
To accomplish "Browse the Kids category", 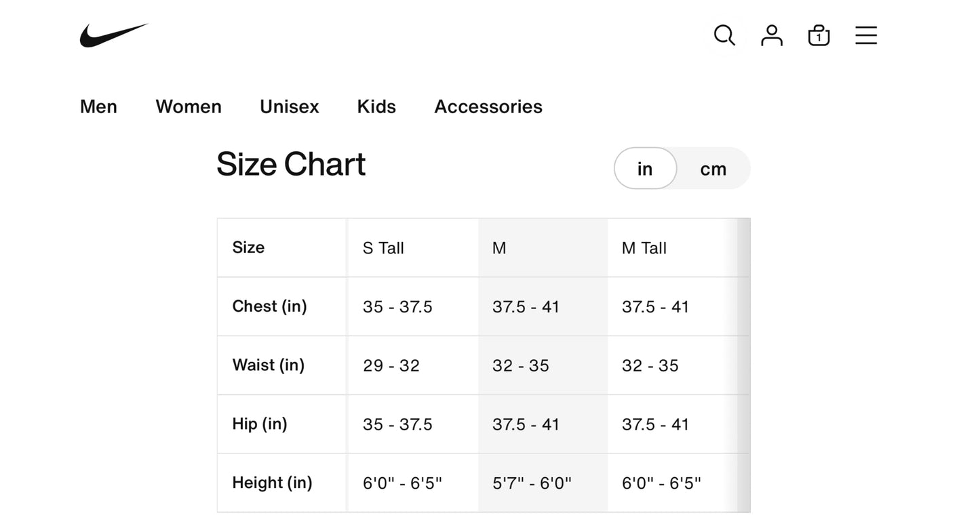I will click(x=376, y=107).
